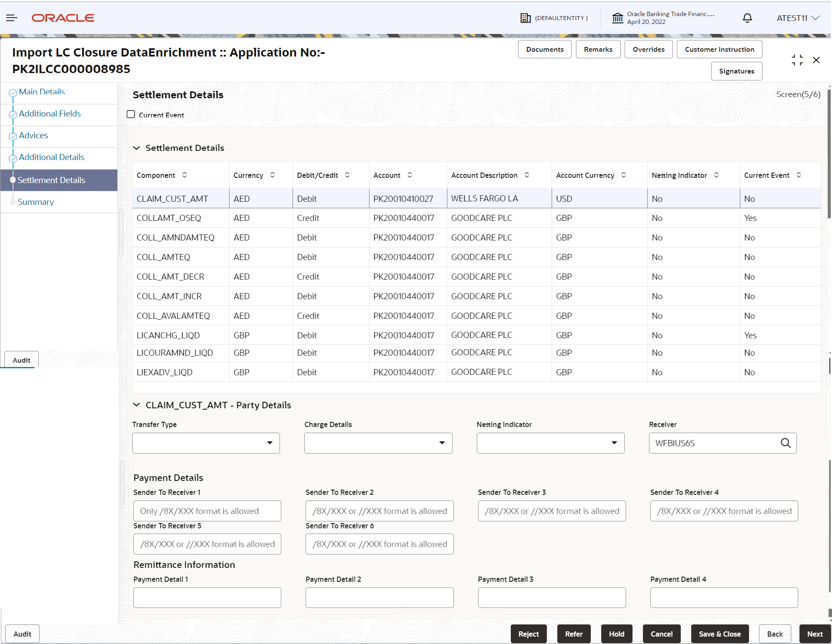Open the ATEST11 user menu

coord(798,18)
